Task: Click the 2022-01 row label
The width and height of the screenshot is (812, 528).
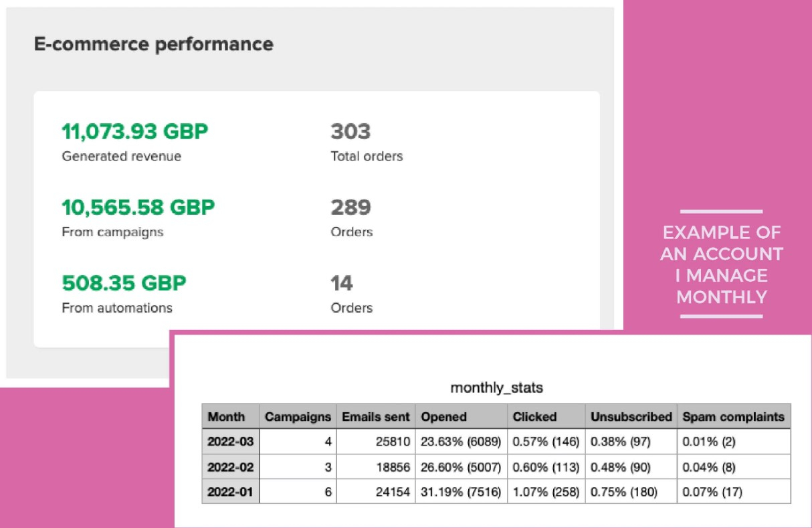Action: tap(231, 492)
